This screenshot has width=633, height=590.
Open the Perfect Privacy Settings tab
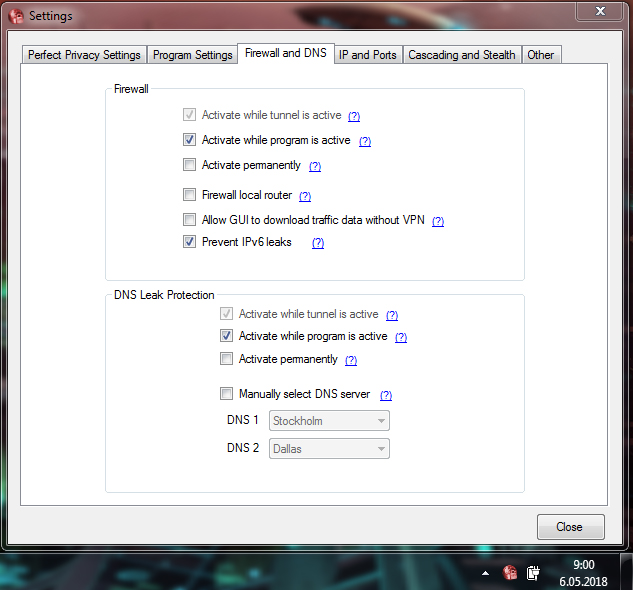[x=84, y=55]
